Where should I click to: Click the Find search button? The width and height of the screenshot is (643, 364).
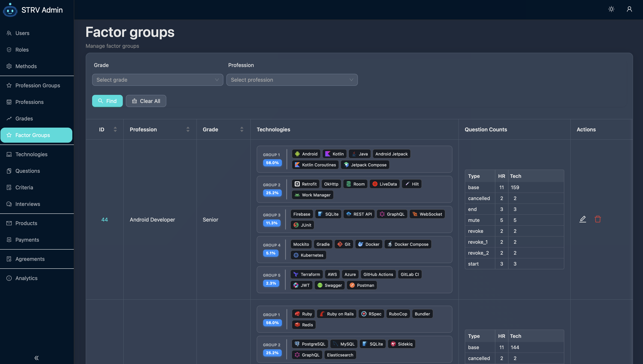107,101
